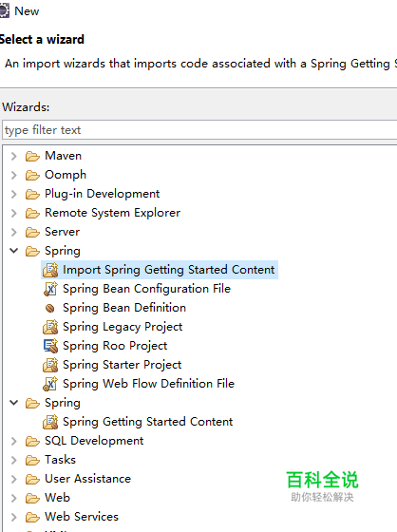Select the Spring Starter Project icon
397x532 pixels.
point(50,365)
